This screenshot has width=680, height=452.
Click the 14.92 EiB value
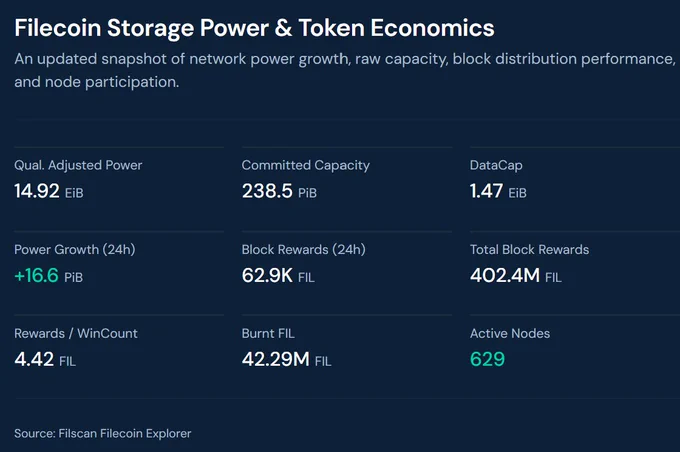point(49,191)
